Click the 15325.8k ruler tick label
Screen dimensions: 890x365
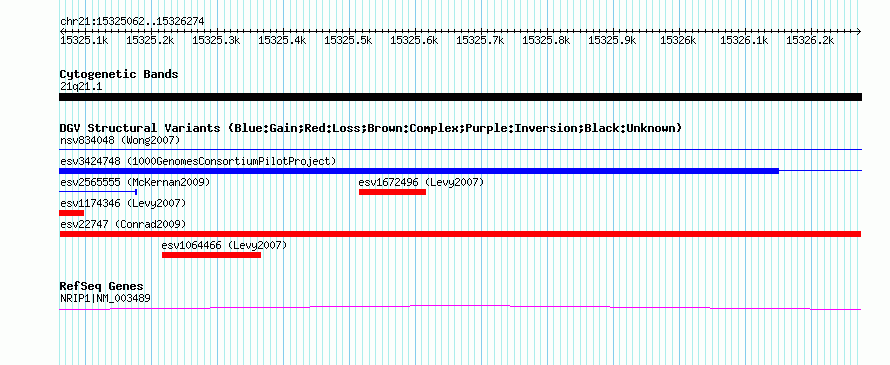click(546, 40)
